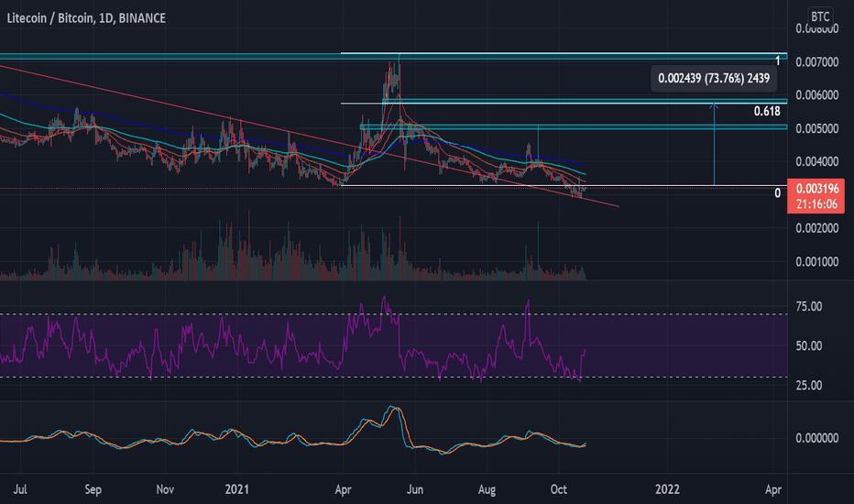The height and width of the screenshot is (504, 854).
Task: Click the 0.002000 price axis label
Action: [x=817, y=228]
